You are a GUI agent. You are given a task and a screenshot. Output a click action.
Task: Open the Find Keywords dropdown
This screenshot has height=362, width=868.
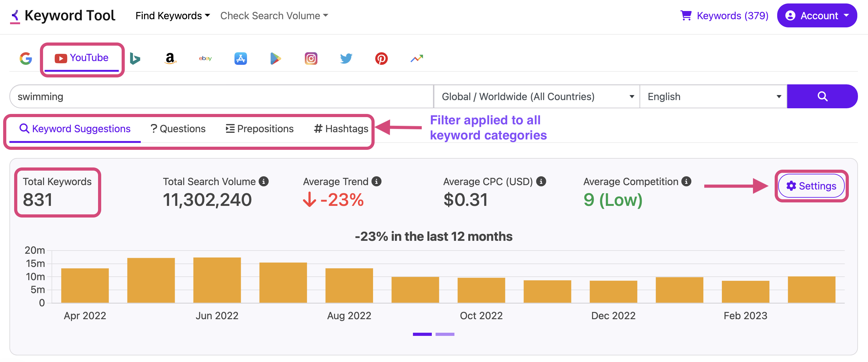[173, 15]
